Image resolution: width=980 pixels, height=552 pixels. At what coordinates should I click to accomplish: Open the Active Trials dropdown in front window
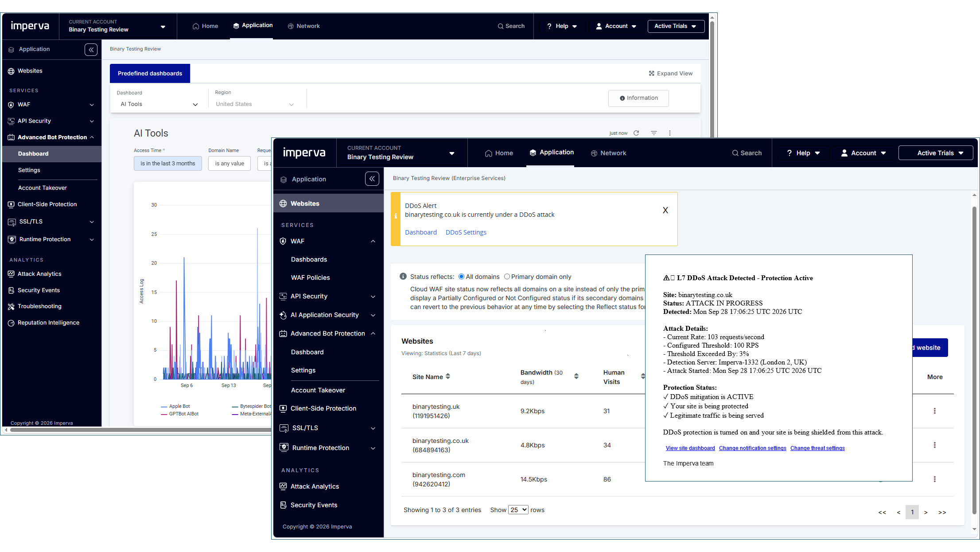(x=935, y=153)
